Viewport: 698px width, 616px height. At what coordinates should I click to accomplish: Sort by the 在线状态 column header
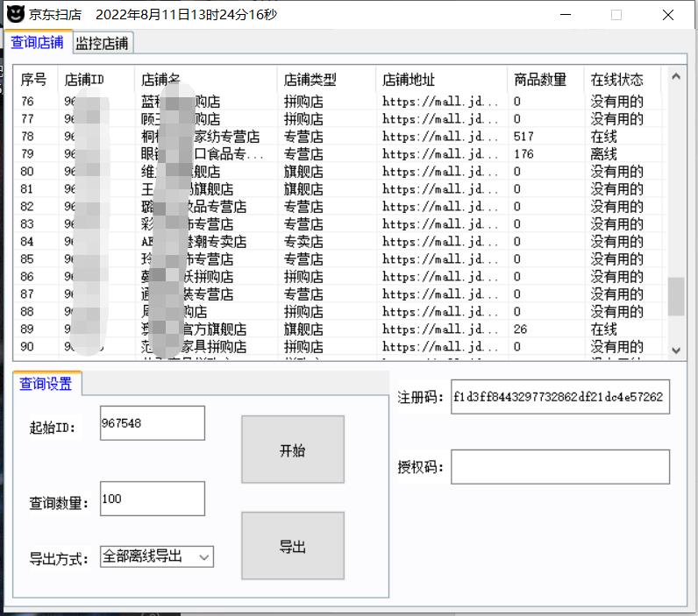(x=617, y=80)
